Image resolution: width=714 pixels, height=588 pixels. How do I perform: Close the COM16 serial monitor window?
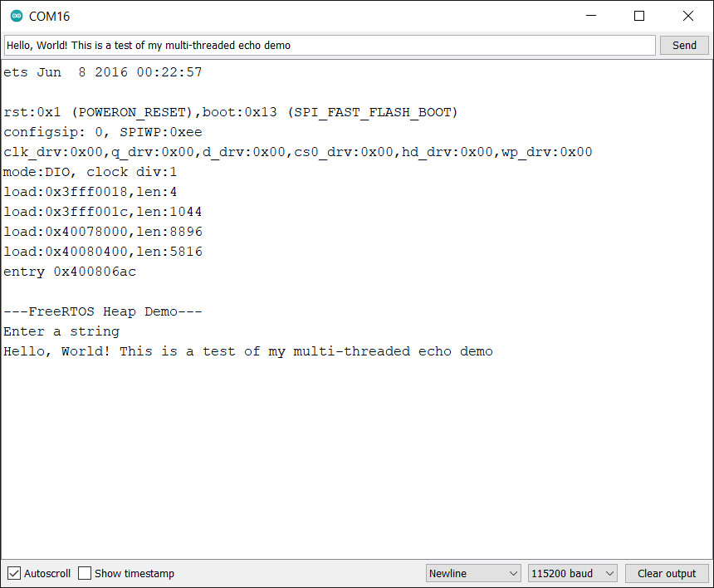(x=687, y=16)
